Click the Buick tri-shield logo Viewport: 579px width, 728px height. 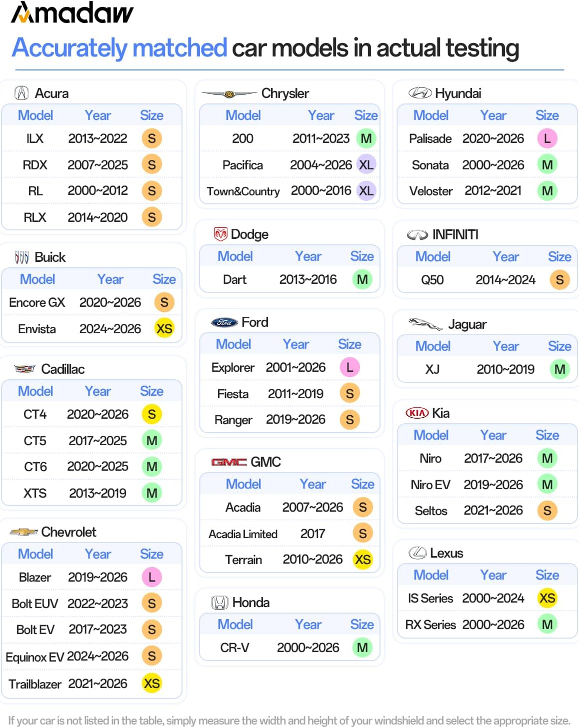[x=22, y=257]
